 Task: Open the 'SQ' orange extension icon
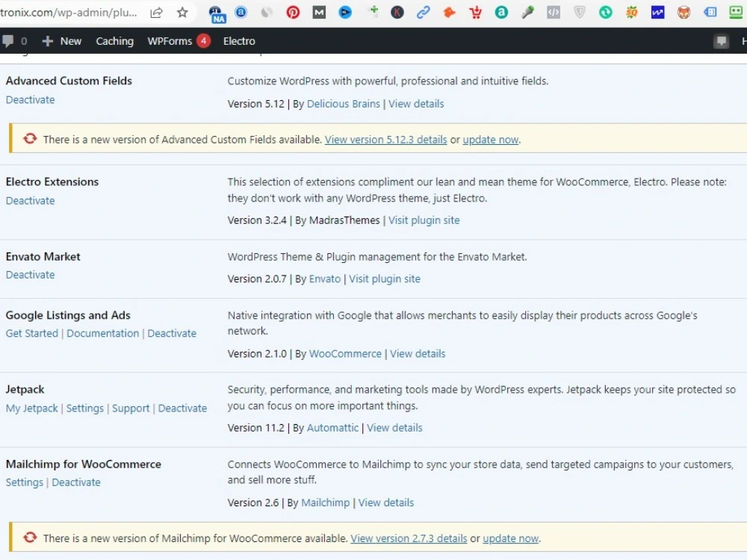point(632,13)
